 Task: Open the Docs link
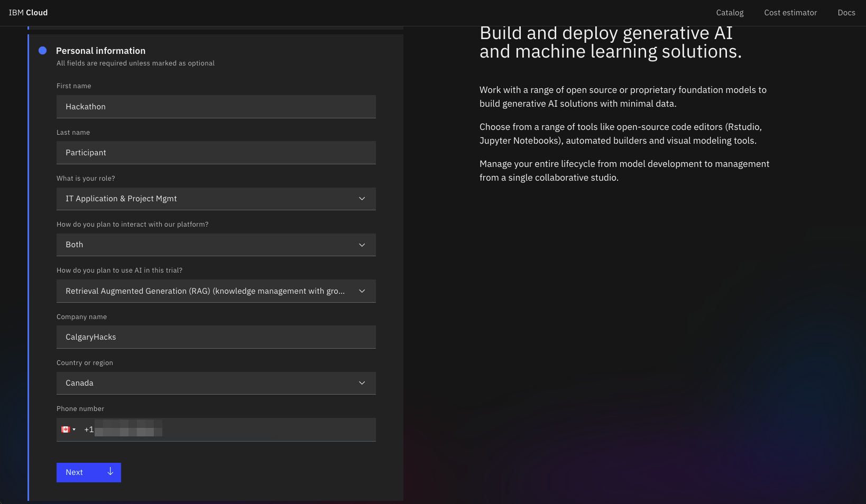tap(846, 13)
